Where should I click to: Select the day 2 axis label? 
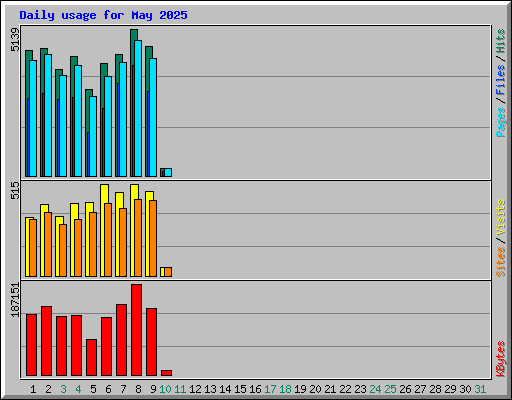[48, 389]
